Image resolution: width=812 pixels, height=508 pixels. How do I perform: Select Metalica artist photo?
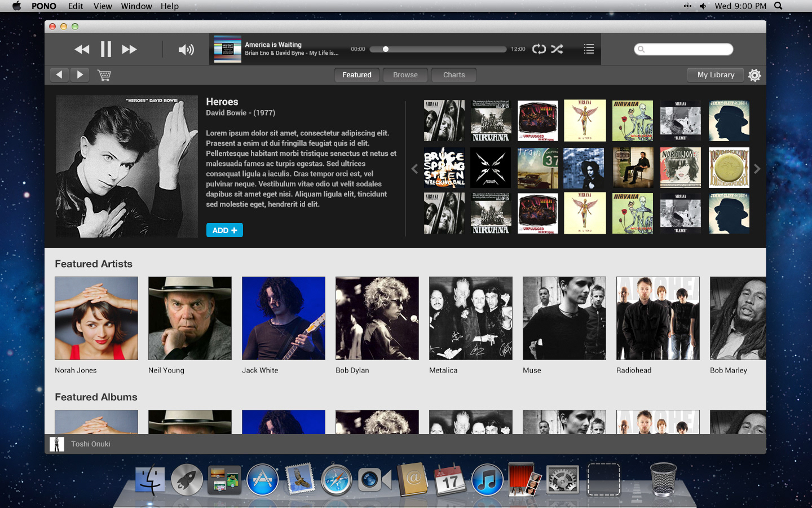pos(471,318)
